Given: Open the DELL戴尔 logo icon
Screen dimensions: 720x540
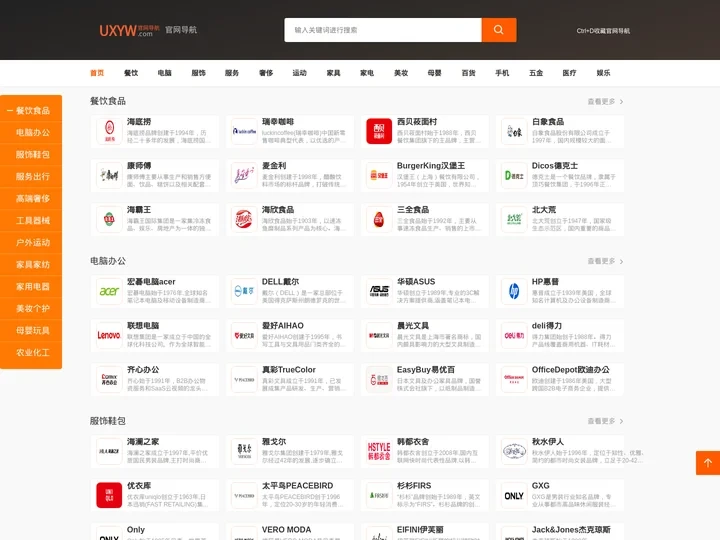Looking at the screenshot, I should tap(244, 291).
